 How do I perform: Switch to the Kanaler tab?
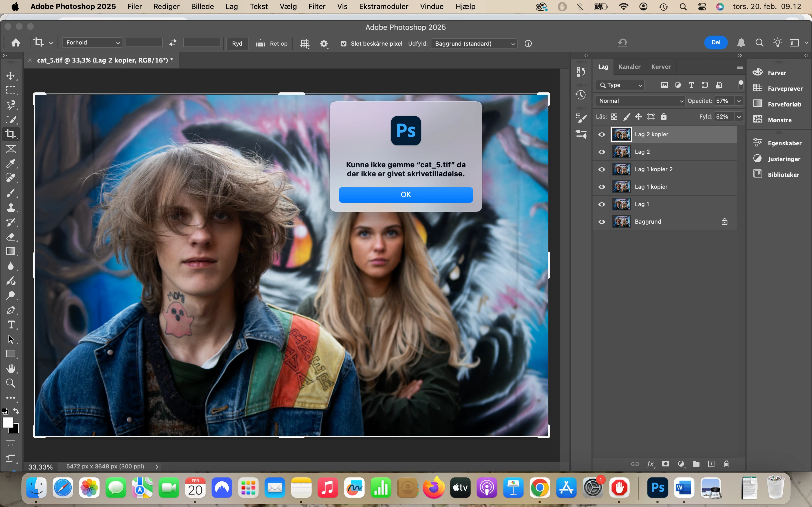tap(629, 67)
